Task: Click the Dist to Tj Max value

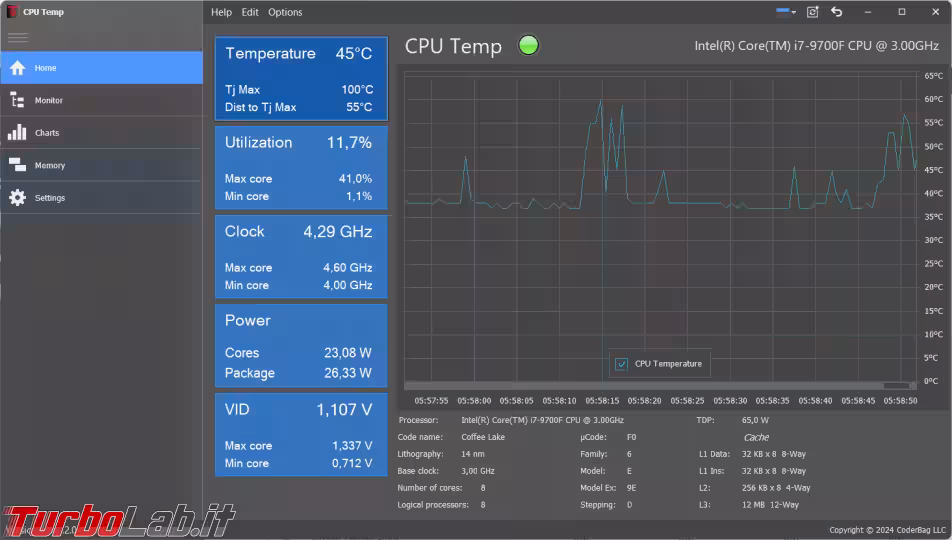Action: pyautogui.click(x=359, y=108)
